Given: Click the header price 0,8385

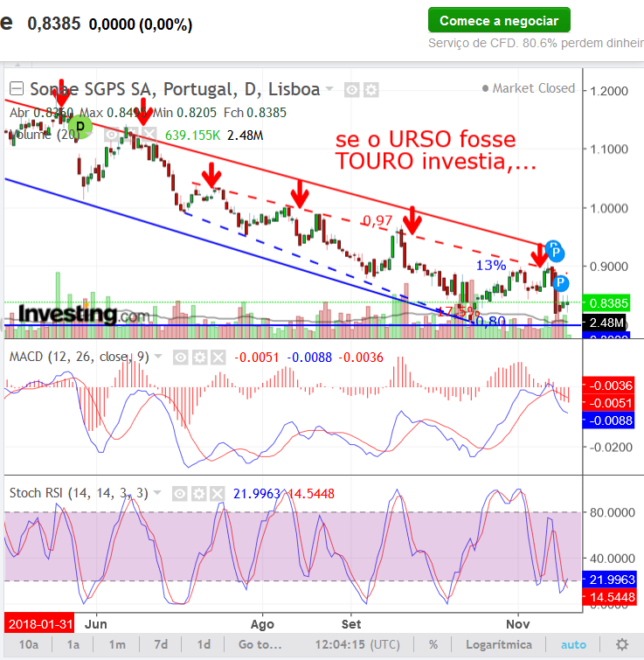Looking at the screenshot, I should pyautogui.click(x=54, y=24).
